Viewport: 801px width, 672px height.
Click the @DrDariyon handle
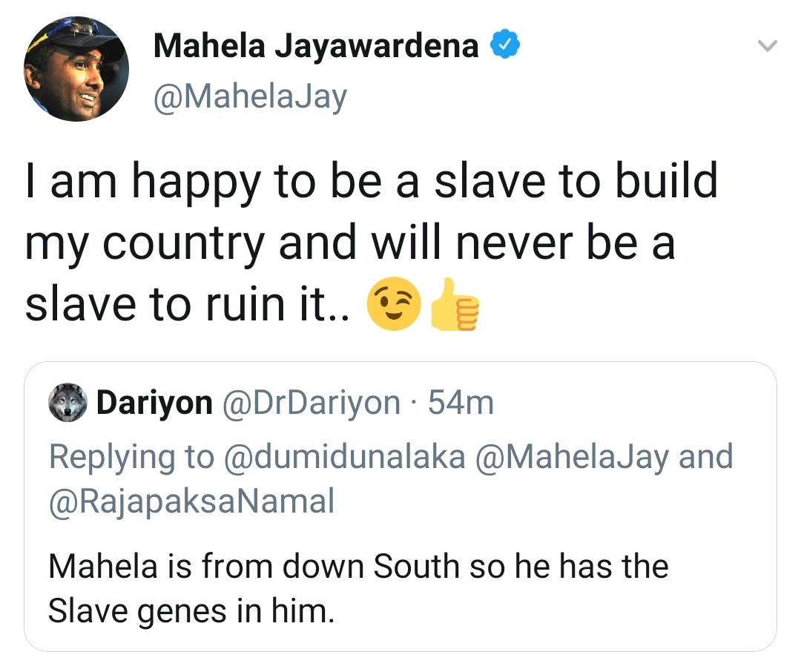click(311, 403)
